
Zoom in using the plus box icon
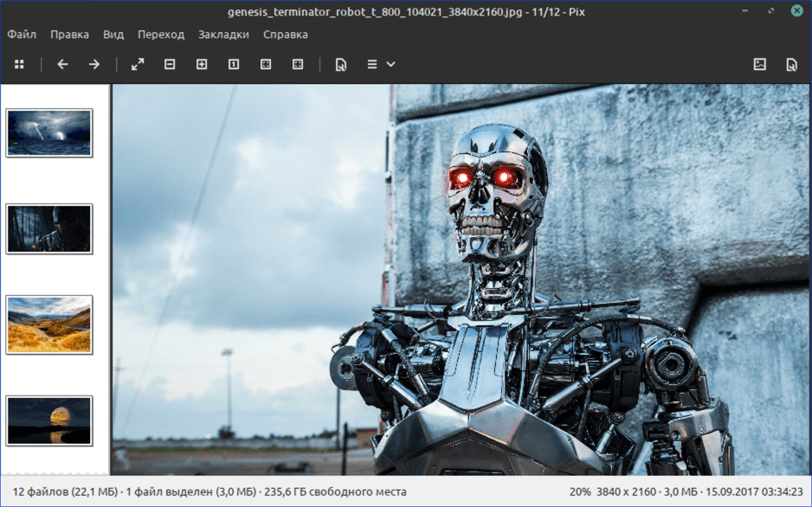point(202,64)
